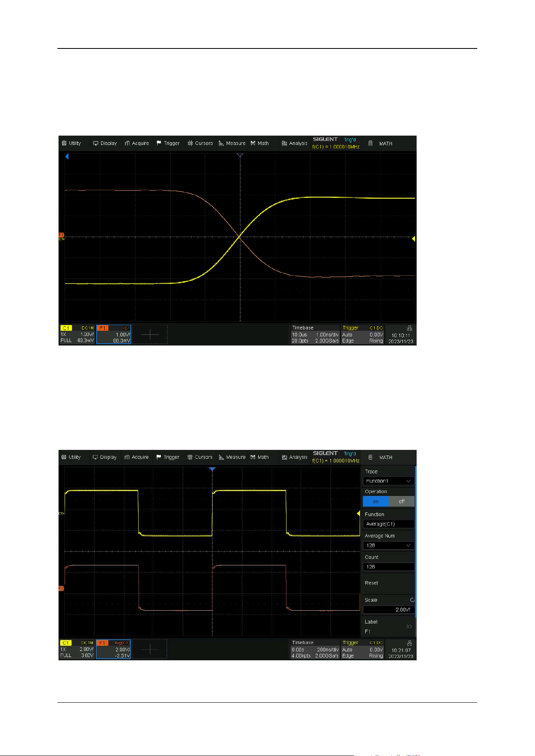Click network status icon above 10:10:11
This screenshot has height=756, width=535.
pos(409,328)
